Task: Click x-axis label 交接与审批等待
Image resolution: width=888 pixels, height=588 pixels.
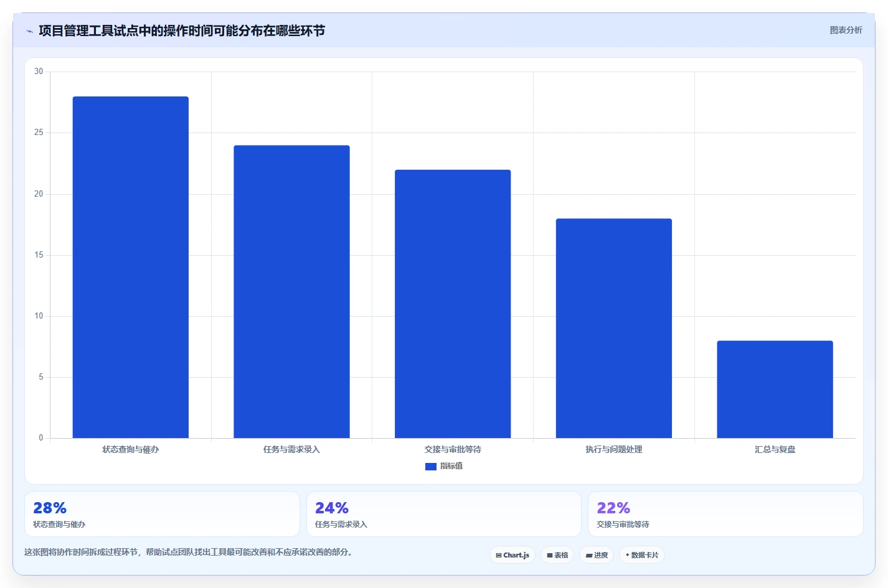Action: [x=453, y=449]
